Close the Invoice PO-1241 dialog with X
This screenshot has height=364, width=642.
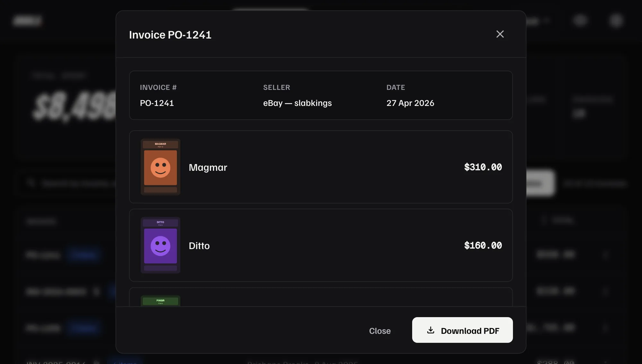pyautogui.click(x=500, y=34)
